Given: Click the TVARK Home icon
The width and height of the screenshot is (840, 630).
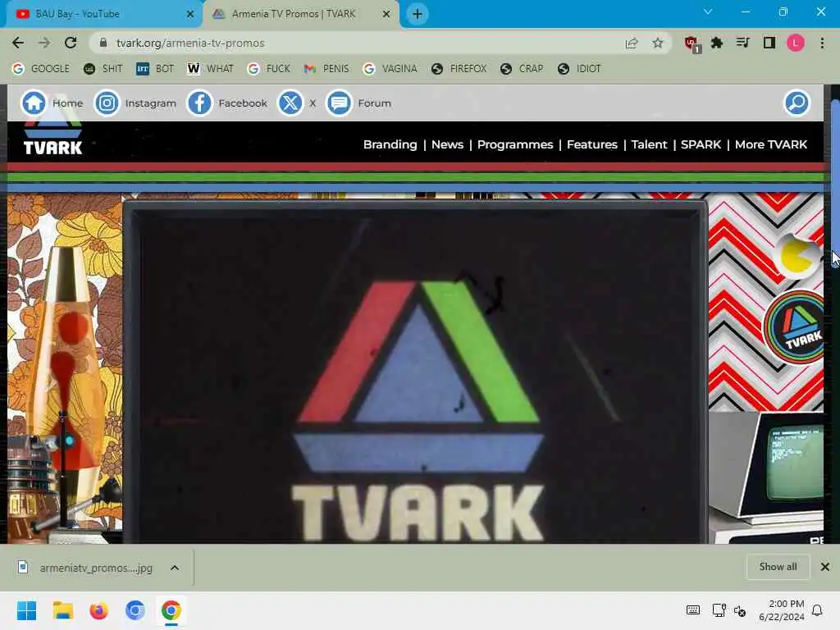Looking at the screenshot, I should [34, 103].
